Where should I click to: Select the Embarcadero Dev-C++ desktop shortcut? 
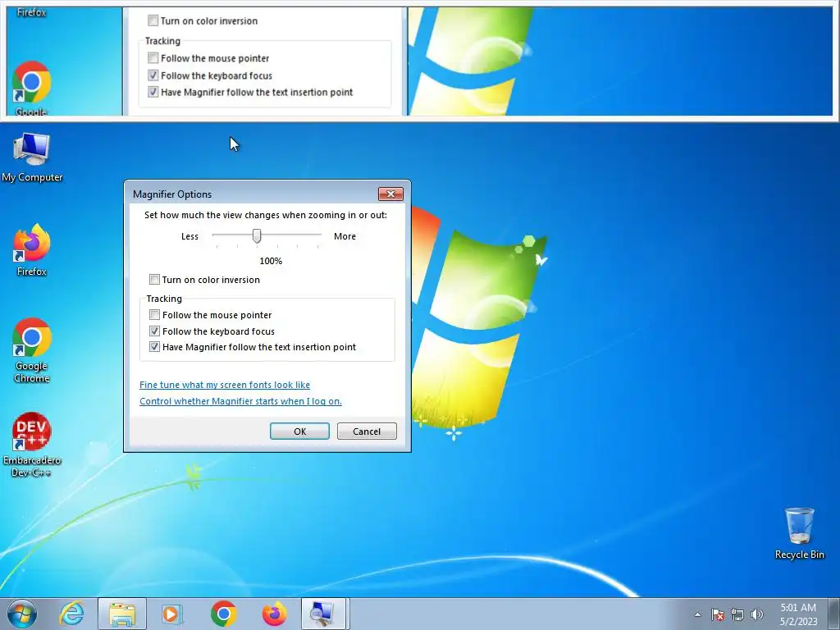coord(32,444)
